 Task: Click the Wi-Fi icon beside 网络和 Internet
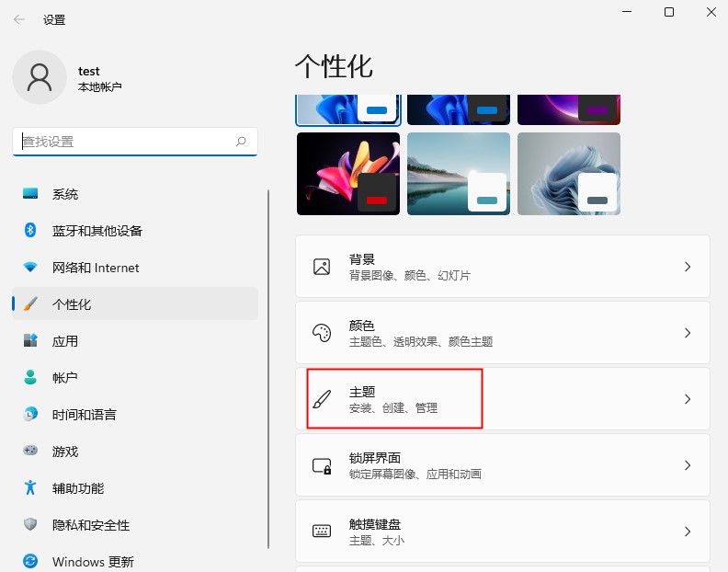tap(30, 268)
